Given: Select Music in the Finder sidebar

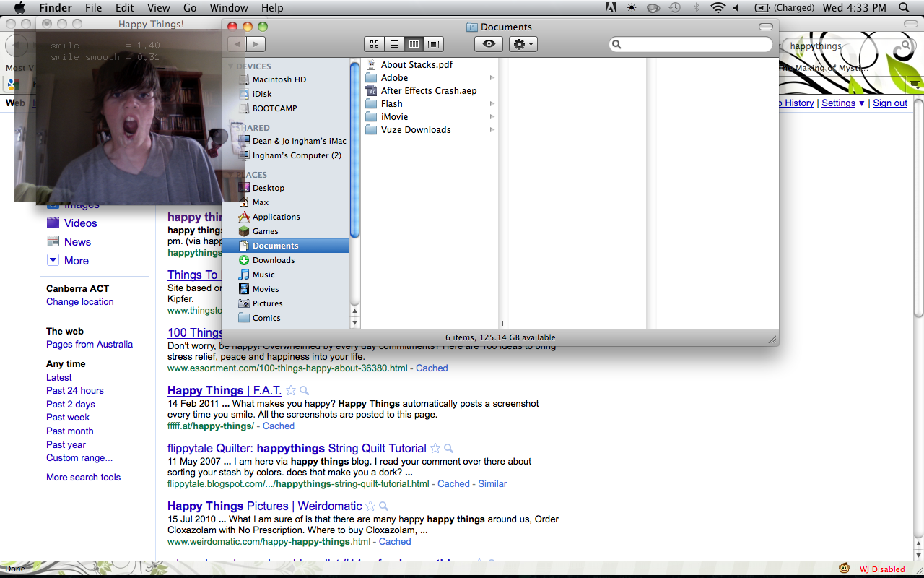Looking at the screenshot, I should (263, 275).
